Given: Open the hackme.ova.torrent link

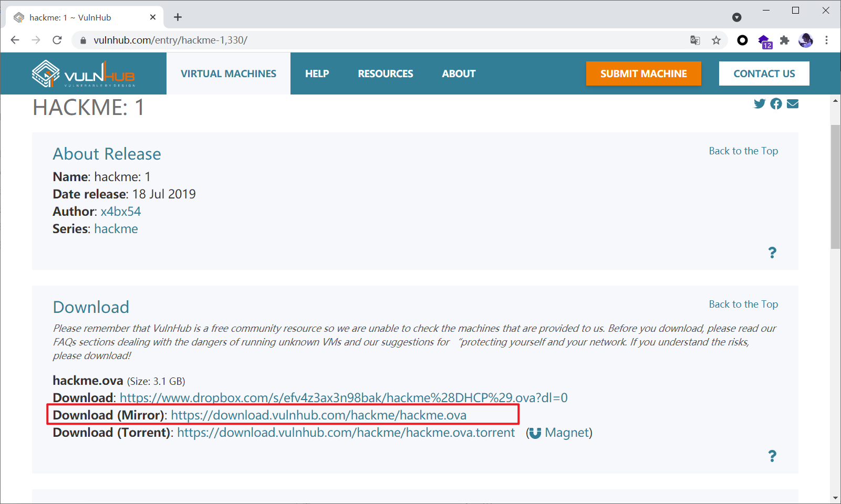Looking at the screenshot, I should [x=346, y=433].
